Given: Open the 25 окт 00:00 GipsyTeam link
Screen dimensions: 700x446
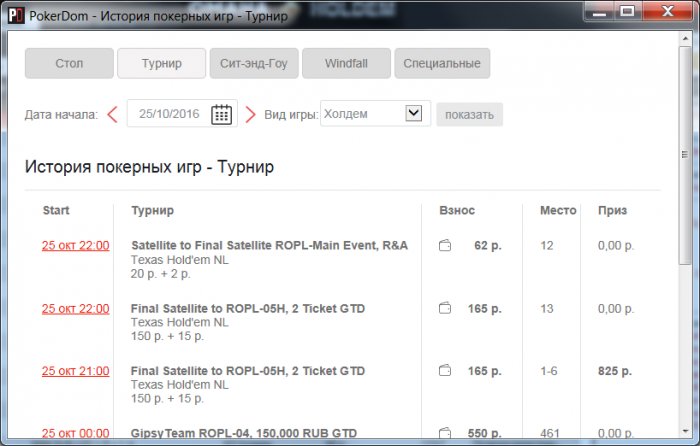Looking at the screenshot, I should (75, 433).
